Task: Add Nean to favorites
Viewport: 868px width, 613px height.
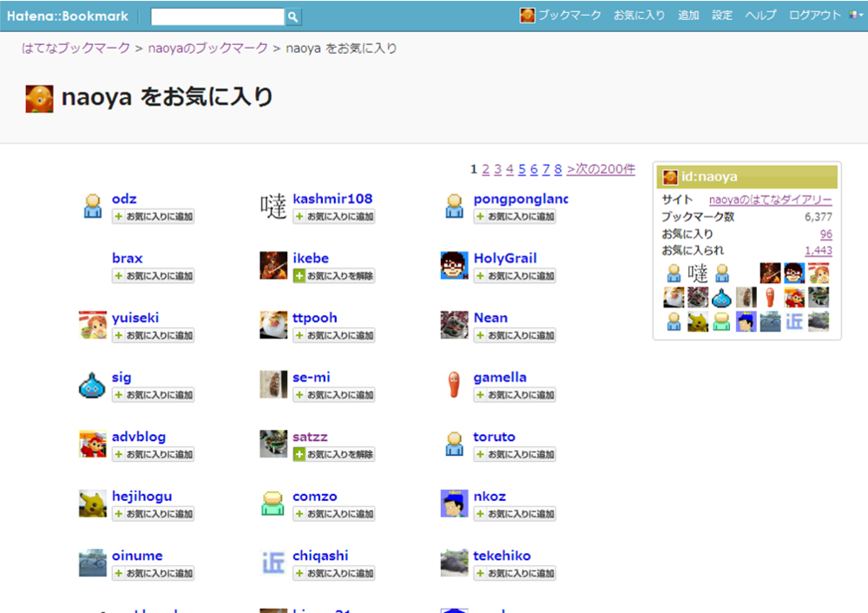Action: pyautogui.click(x=515, y=335)
